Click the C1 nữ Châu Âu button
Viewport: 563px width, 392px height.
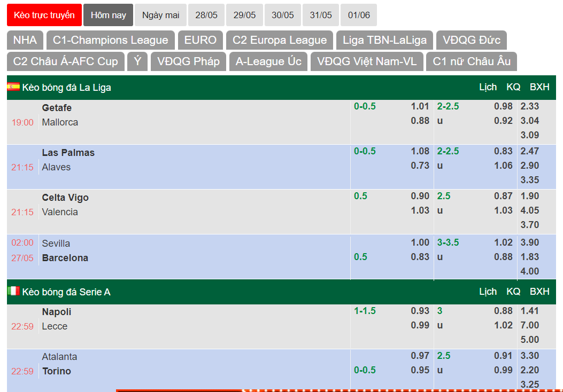click(472, 61)
